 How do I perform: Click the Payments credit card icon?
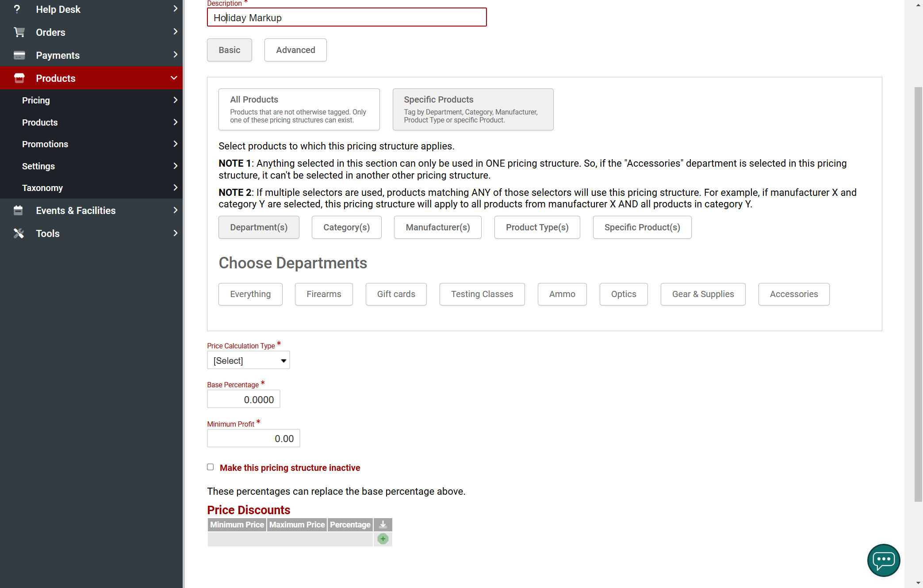[19, 55]
